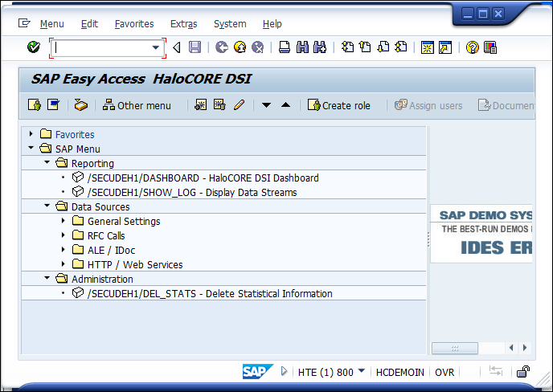The height and width of the screenshot is (392, 553).
Task: Expand the Favorites folder
Action: [31, 134]
